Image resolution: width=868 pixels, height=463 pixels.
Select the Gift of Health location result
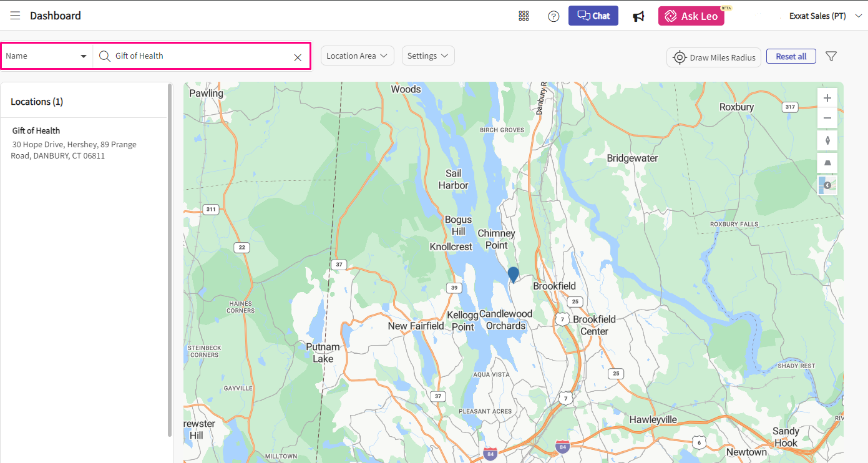(36, 130)
